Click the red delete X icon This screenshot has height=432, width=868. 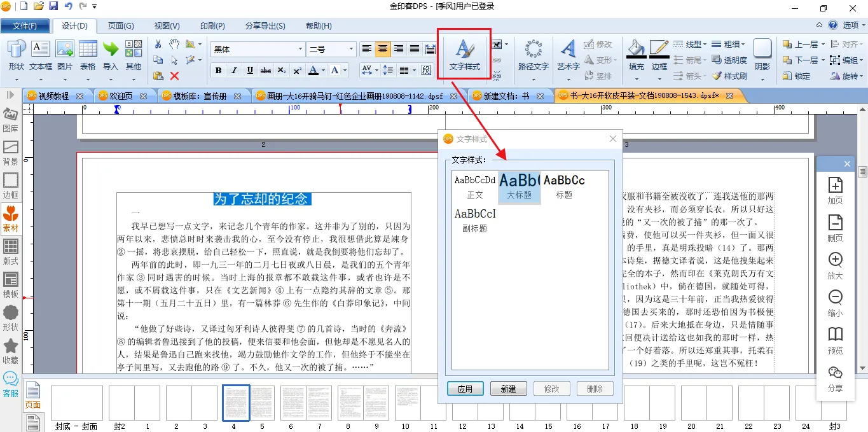click(174, 76)
